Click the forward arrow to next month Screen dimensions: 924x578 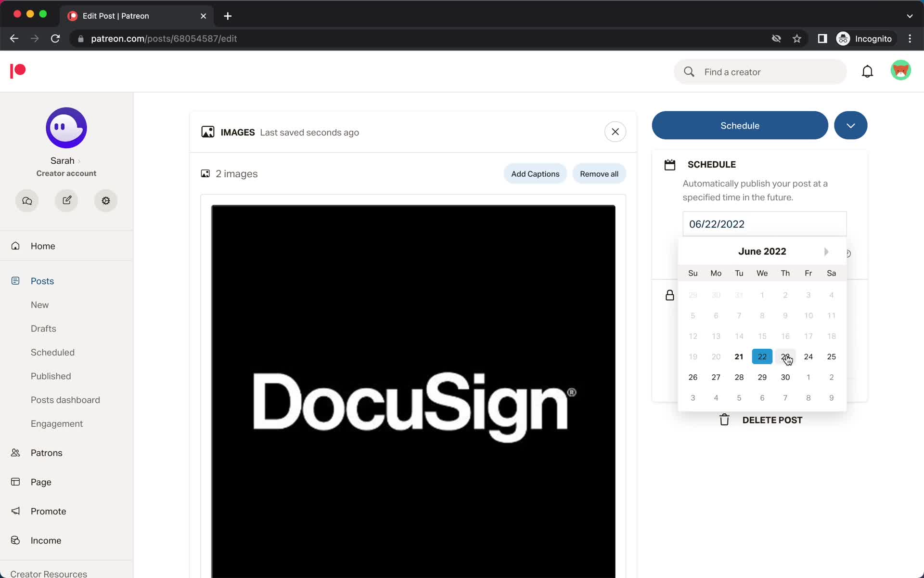(x=826, y=251)
